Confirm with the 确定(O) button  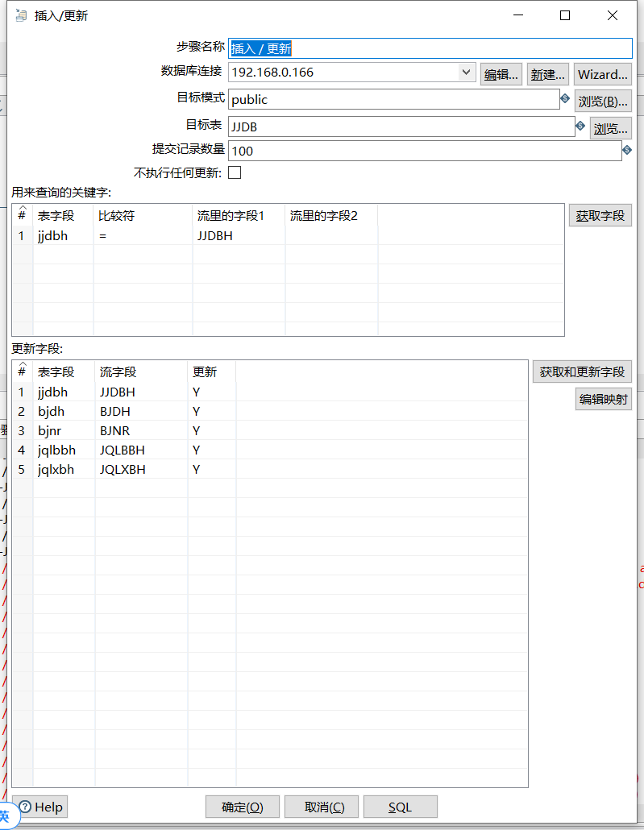[243, 807]
